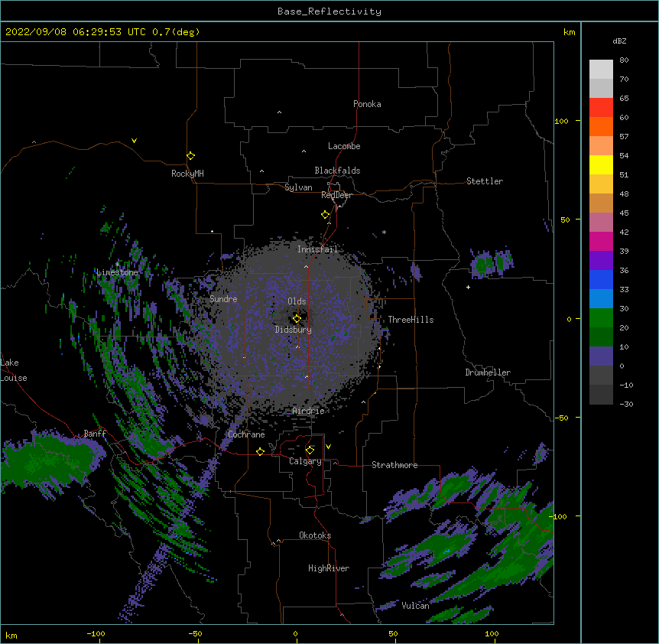The height and width of the screenshot is (644, 659).
Task: Select the RedDeer city label
Action: point(336,195)
